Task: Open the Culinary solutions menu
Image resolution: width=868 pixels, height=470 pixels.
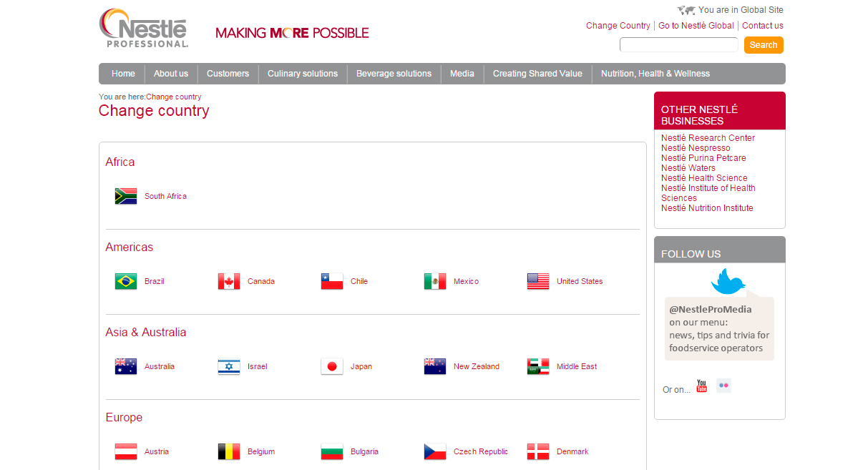Action: [303, 74]
